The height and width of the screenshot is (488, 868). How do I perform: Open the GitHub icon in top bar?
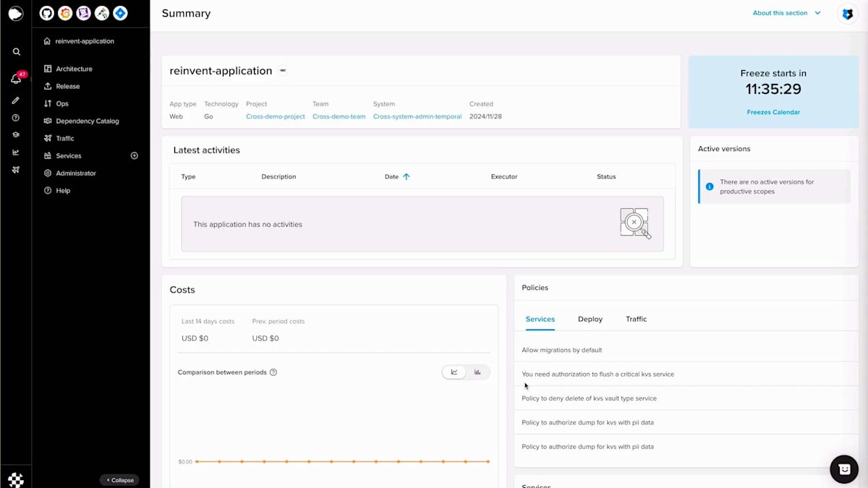coord(46,13)
